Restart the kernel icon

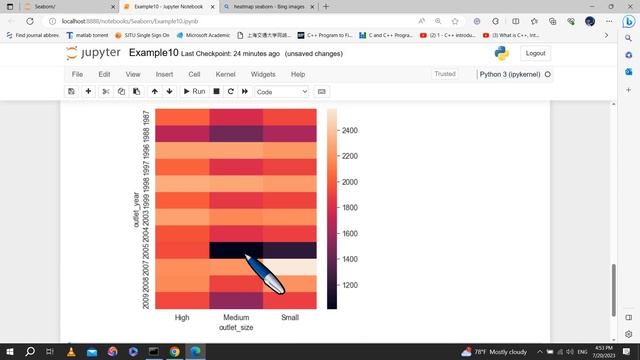pyautogui.click(x=231, y=91)
